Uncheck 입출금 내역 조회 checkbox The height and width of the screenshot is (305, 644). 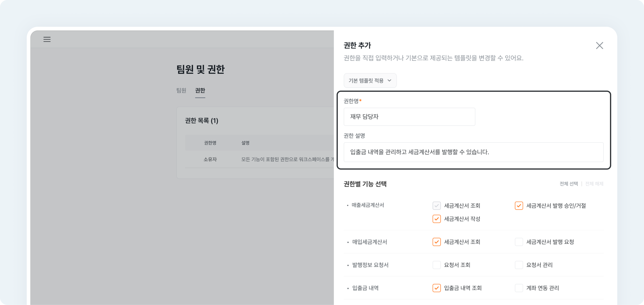(x=436, y=288)
